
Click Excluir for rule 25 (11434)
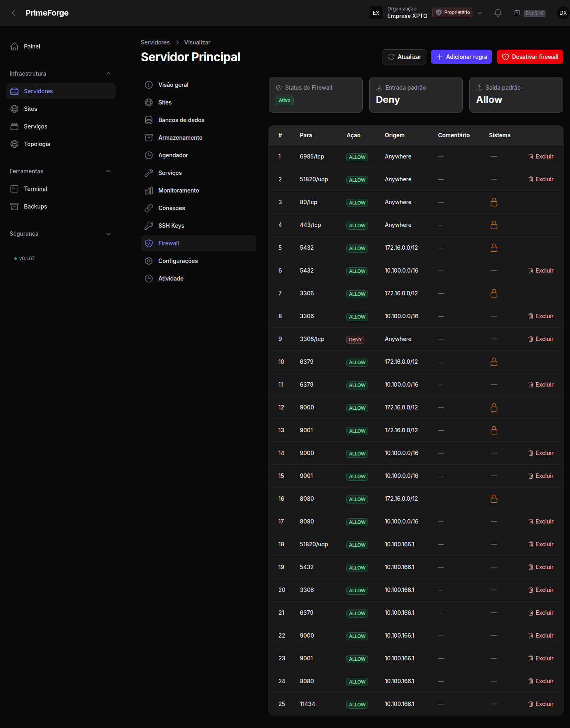pyautogui.click(x=541, y=704)
